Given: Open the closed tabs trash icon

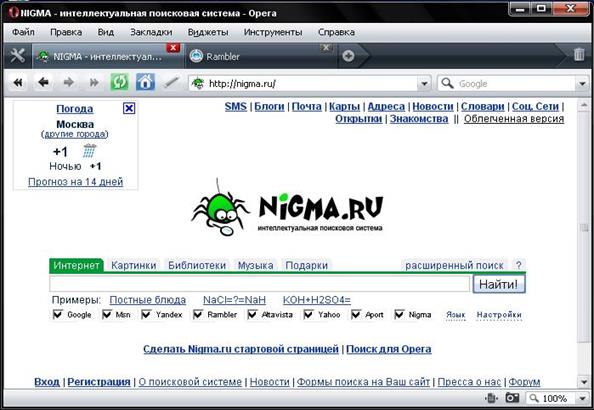Looking at the screenshot, I should [x=578, y=55].
